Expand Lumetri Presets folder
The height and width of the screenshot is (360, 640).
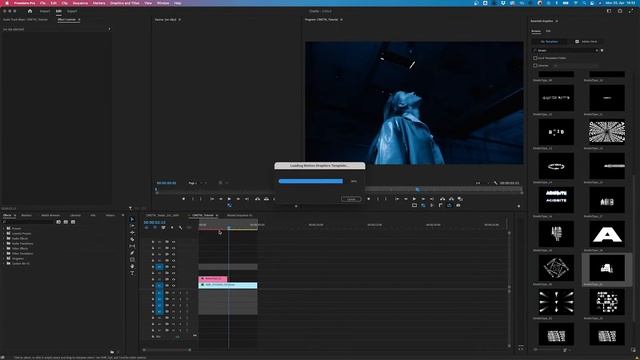point(4,233)
